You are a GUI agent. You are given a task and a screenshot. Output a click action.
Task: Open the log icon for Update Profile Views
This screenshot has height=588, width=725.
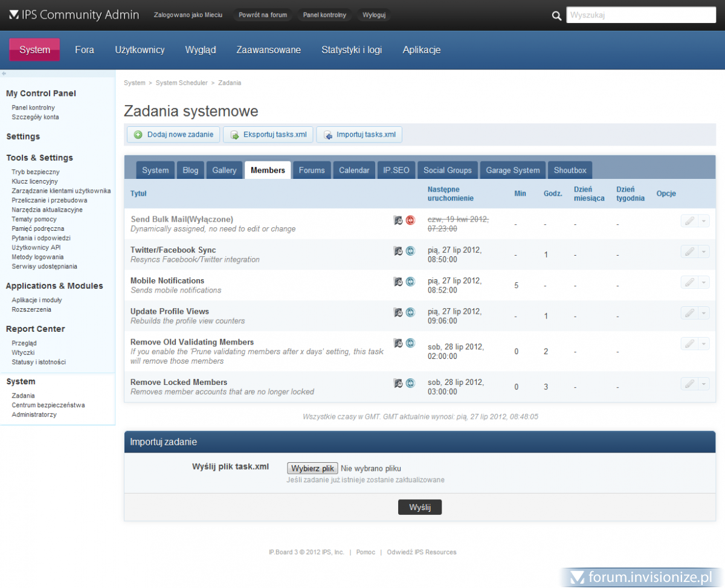tap(398, 312)
